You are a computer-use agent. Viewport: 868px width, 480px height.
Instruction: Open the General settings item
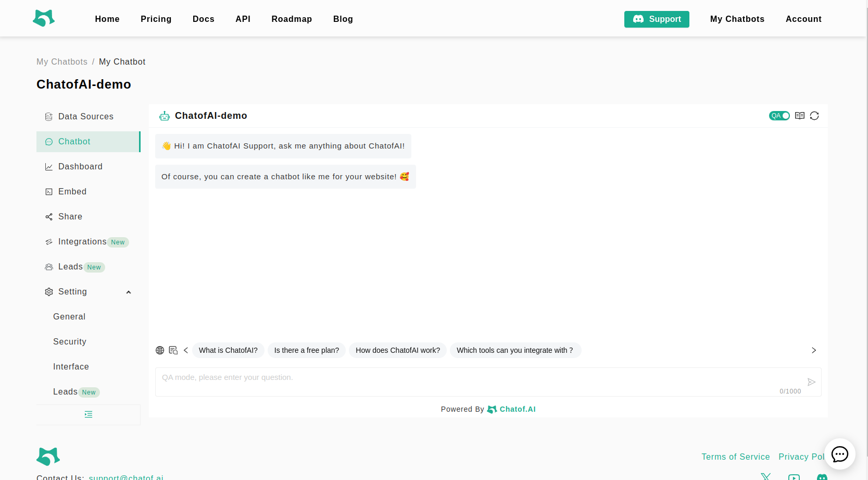89,317
